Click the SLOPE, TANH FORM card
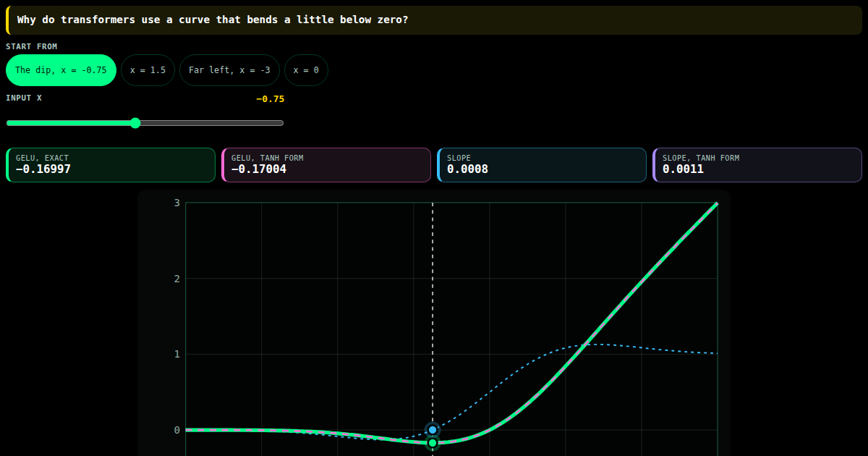 [757, 165]
